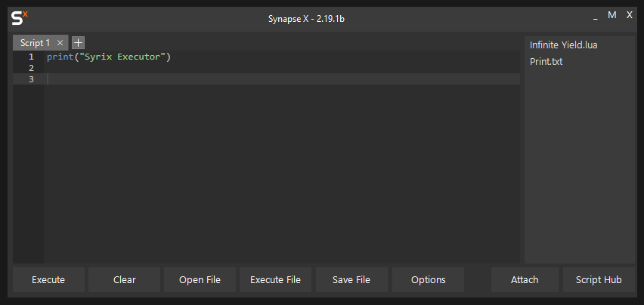Click the Open File button
The image size is (644, 305).
200,279
